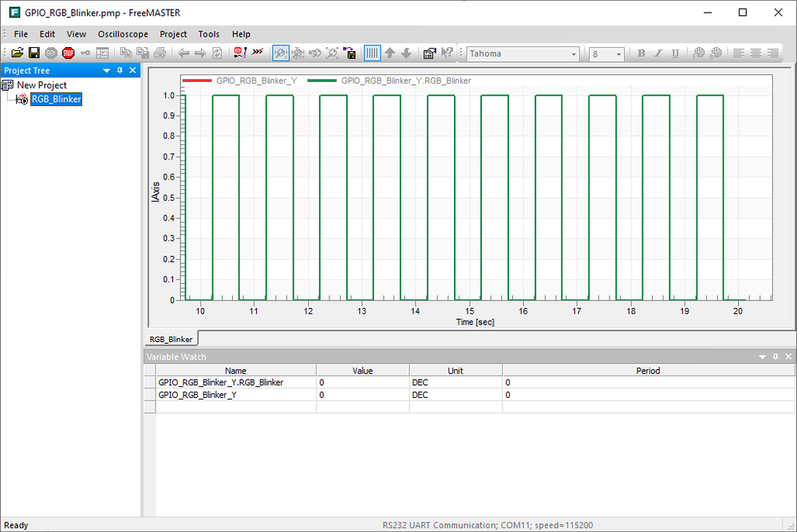Click the properties dialog icon
Viewport: 797px width, 532px height.
pos(429,53)
